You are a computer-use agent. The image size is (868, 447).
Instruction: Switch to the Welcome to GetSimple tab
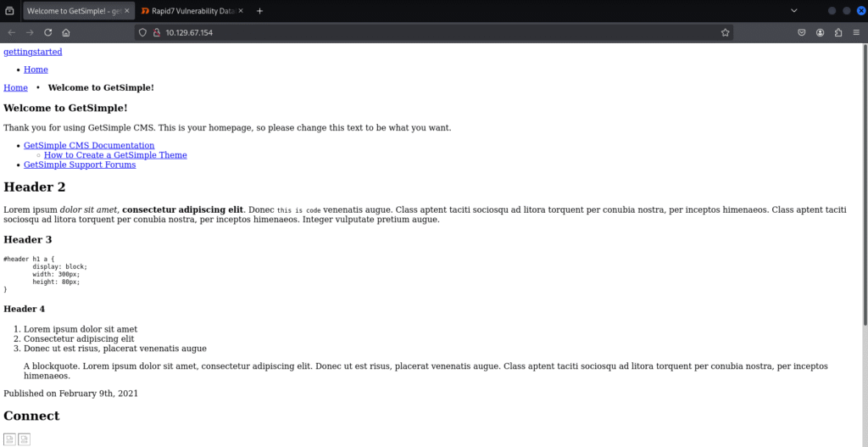pyautogui.click(x=79, y=10)
